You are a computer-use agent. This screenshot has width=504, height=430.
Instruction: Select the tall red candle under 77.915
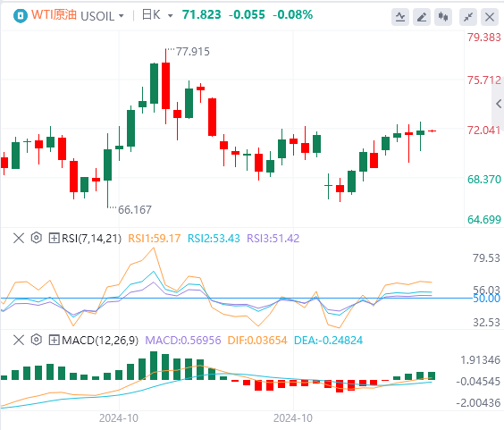point(166,86)
